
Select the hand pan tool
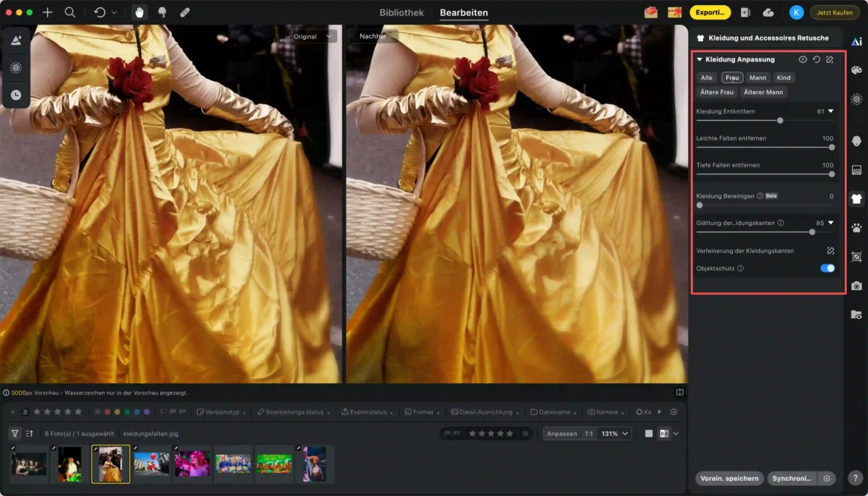coord(139,12)
